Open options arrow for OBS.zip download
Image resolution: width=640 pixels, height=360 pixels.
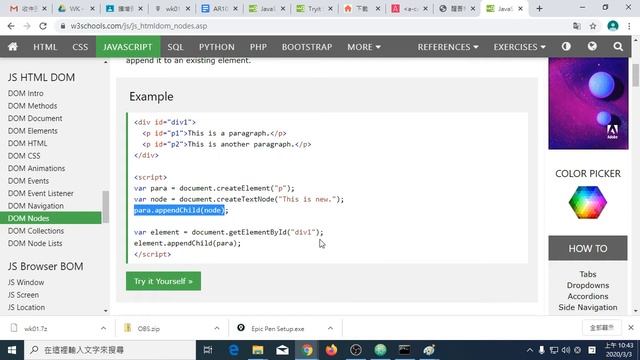217,328
